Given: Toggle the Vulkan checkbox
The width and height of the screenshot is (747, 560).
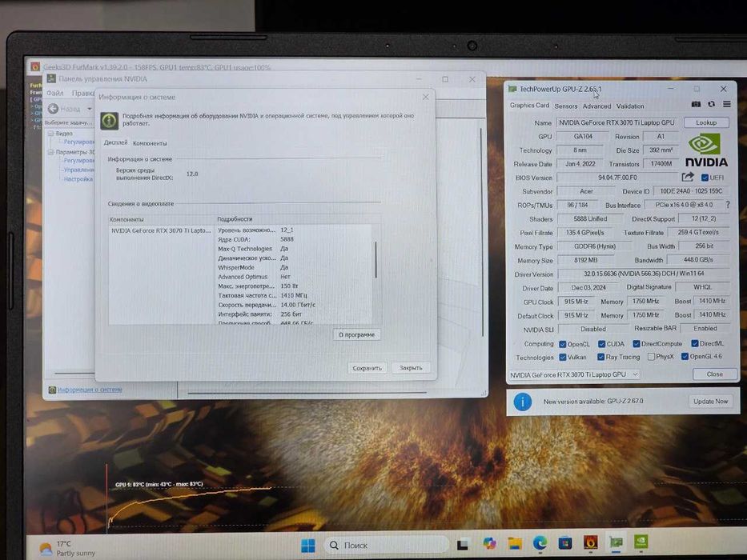Looking at the screenshot, I should [x=563, y=357].
